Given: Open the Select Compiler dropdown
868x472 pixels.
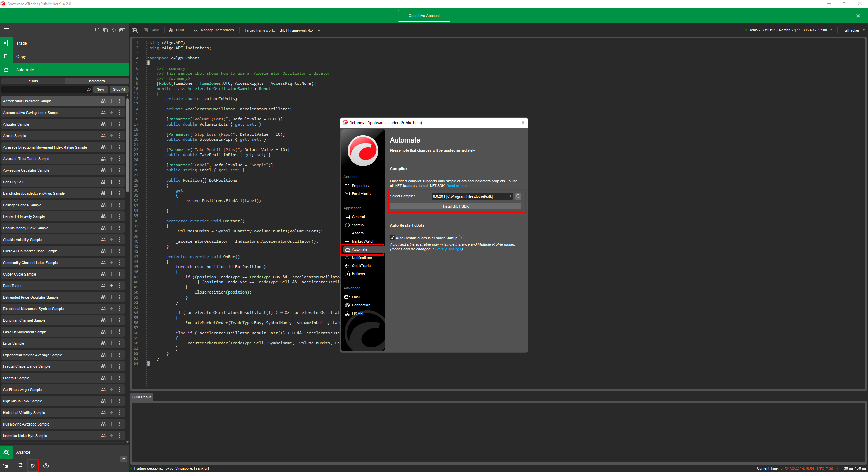Looking at the screenshot, I should pyautogui.click(x=472, y=196).
